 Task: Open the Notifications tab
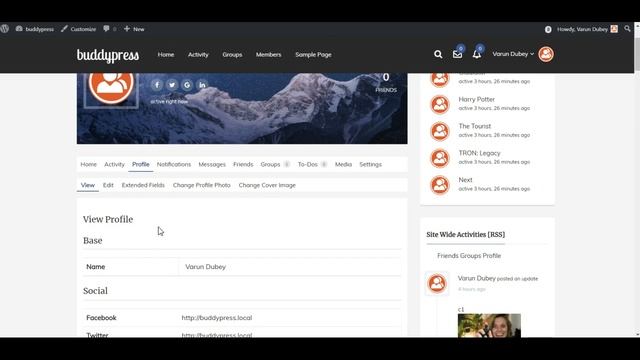tap(174, 164)
